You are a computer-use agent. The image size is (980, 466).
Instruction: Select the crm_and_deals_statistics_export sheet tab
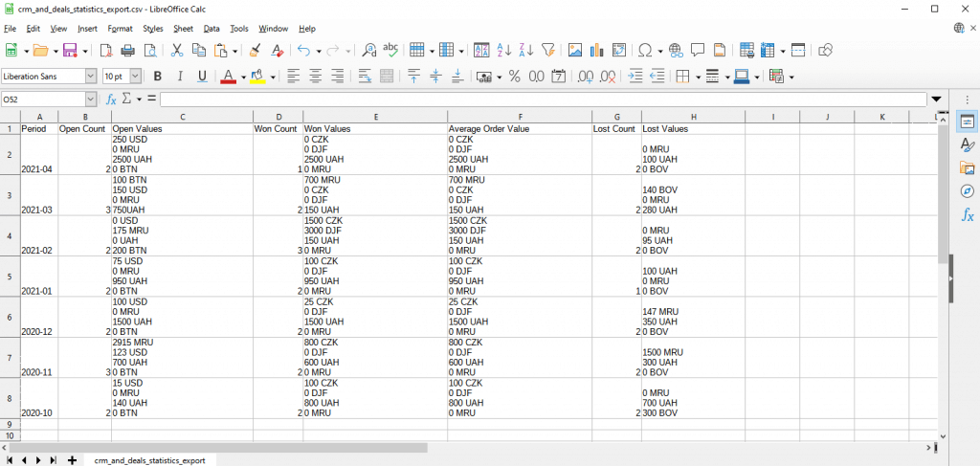coord(148,460)
